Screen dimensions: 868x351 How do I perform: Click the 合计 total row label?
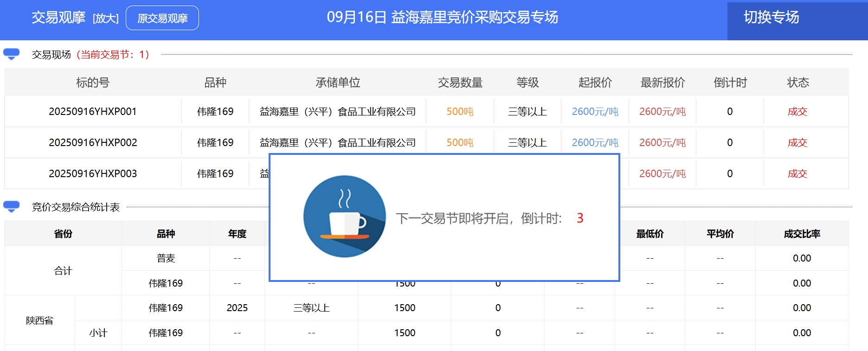(63, 271)
